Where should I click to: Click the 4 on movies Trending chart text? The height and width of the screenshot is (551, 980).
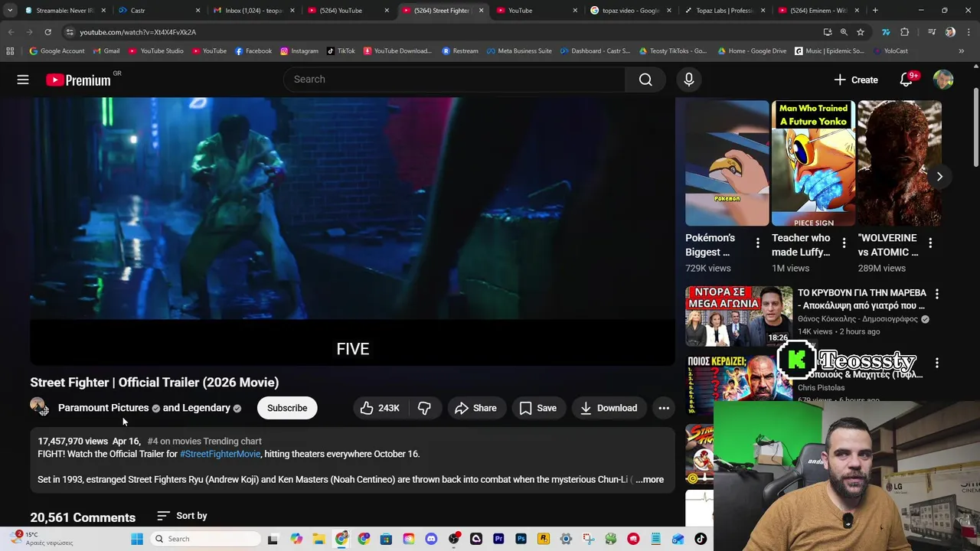coord(204,442)
